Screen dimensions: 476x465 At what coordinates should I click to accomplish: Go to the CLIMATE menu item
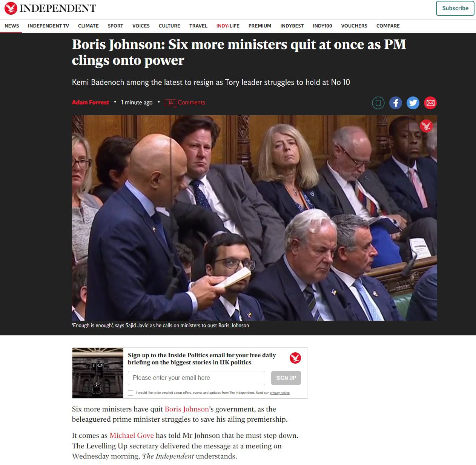[x=88, y=26]
